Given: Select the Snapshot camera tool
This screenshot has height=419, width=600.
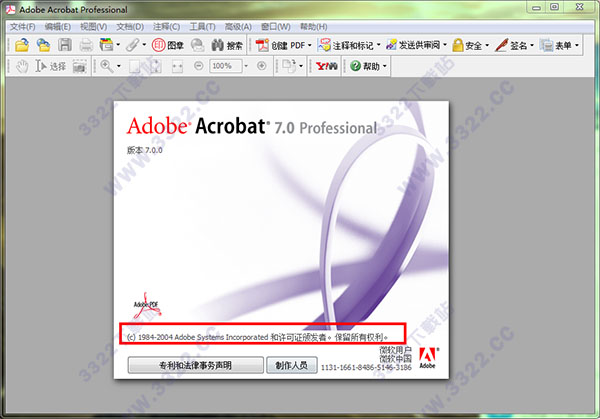Looking at the screenshot, I should 79,66.
